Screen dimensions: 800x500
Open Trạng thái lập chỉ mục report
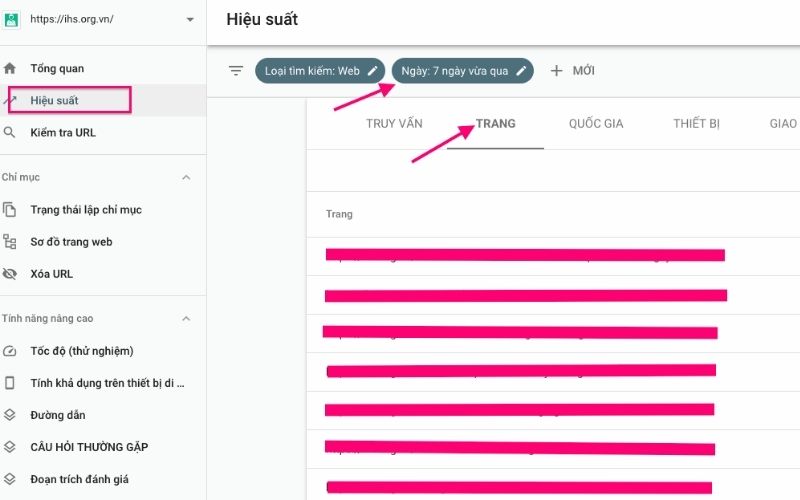(86, 210)
